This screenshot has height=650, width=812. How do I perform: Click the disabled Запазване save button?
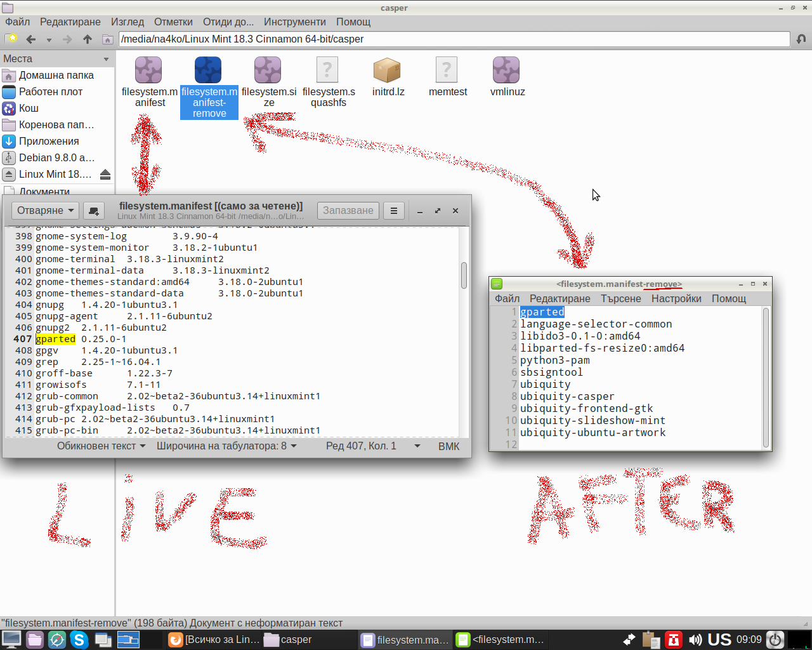click(348, 211)
